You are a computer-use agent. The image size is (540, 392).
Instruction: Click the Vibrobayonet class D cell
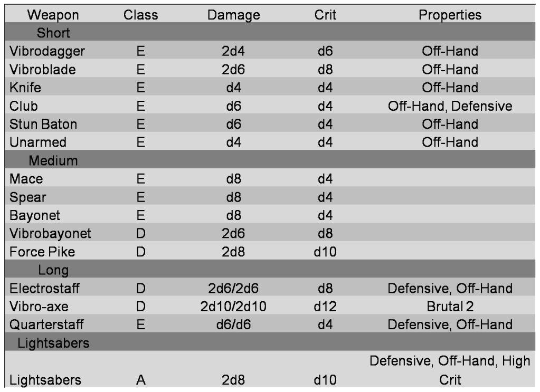click(x=140, y=233)
